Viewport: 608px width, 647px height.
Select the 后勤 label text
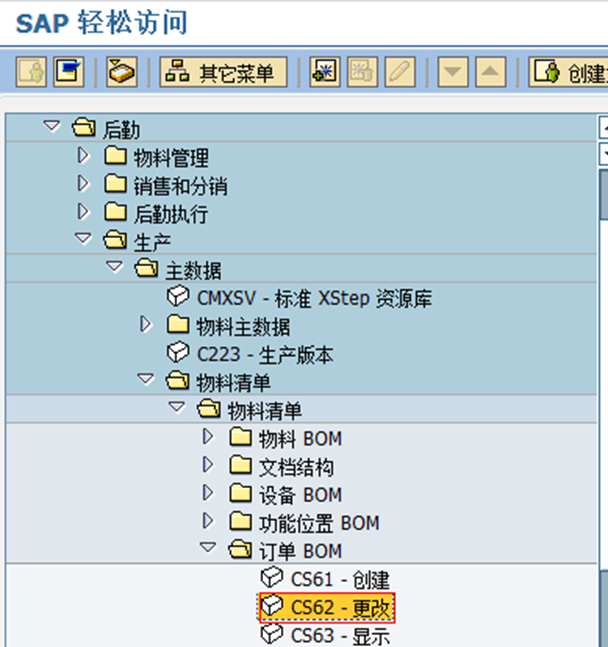pos(121,130)
